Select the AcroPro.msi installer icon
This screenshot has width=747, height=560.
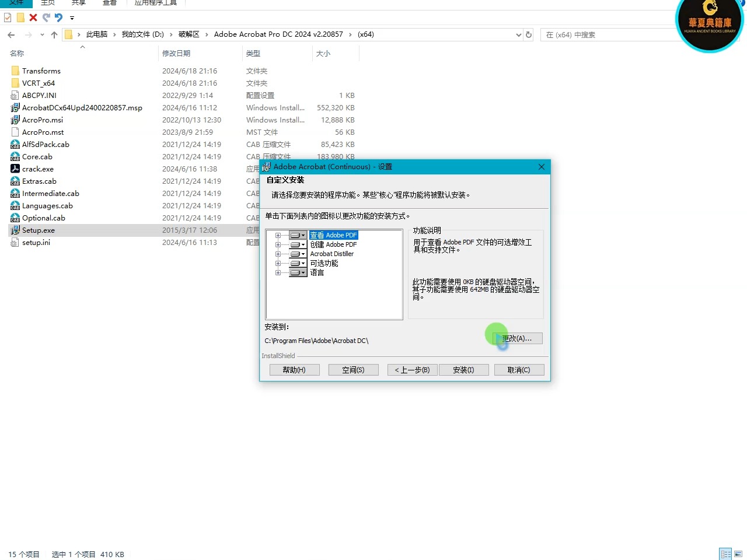point(15,120)
